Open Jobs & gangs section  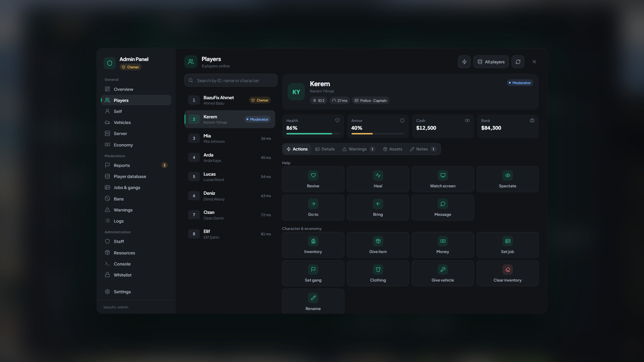tap(136, 188)
